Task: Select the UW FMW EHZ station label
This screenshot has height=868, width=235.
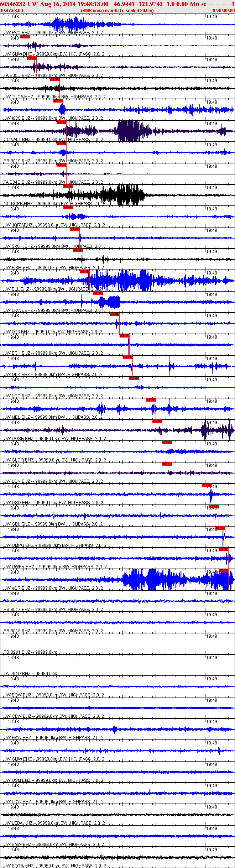Action: click(17, 738)
